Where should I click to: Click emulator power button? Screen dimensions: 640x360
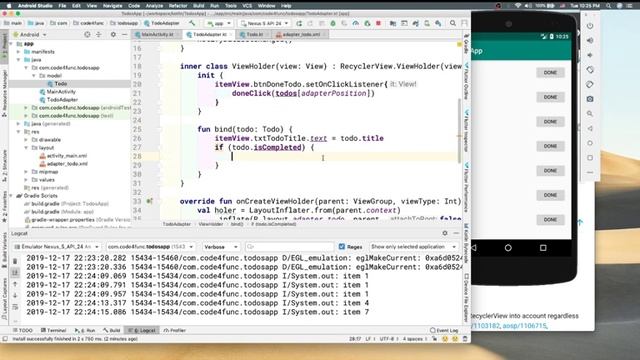click(590, 26)
